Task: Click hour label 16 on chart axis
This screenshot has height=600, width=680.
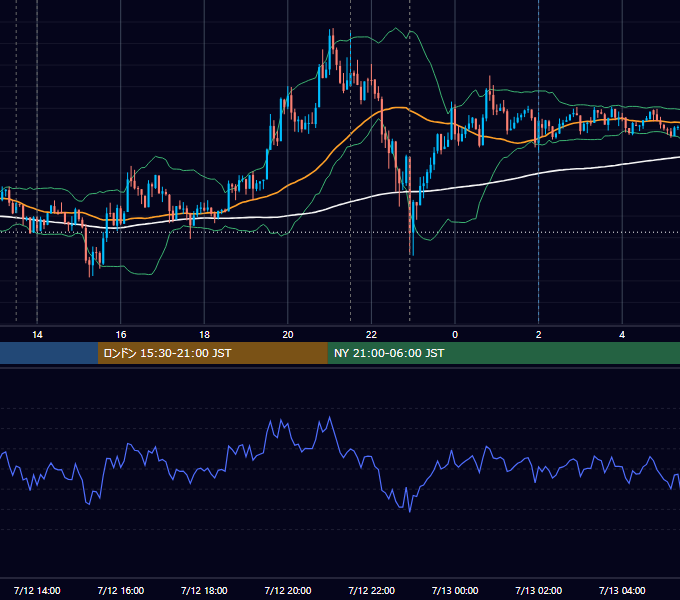Action: click(x=121, y=335)
